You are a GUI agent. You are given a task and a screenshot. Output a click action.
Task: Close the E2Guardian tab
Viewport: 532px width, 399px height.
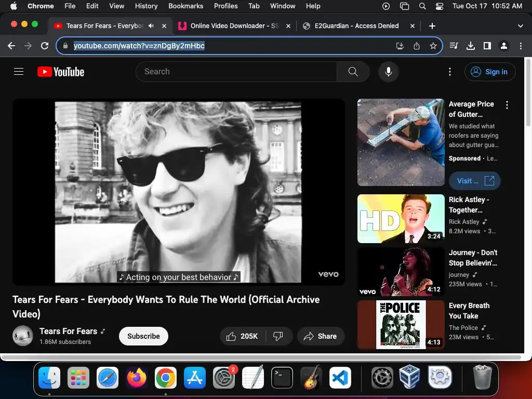coord(412,26)
